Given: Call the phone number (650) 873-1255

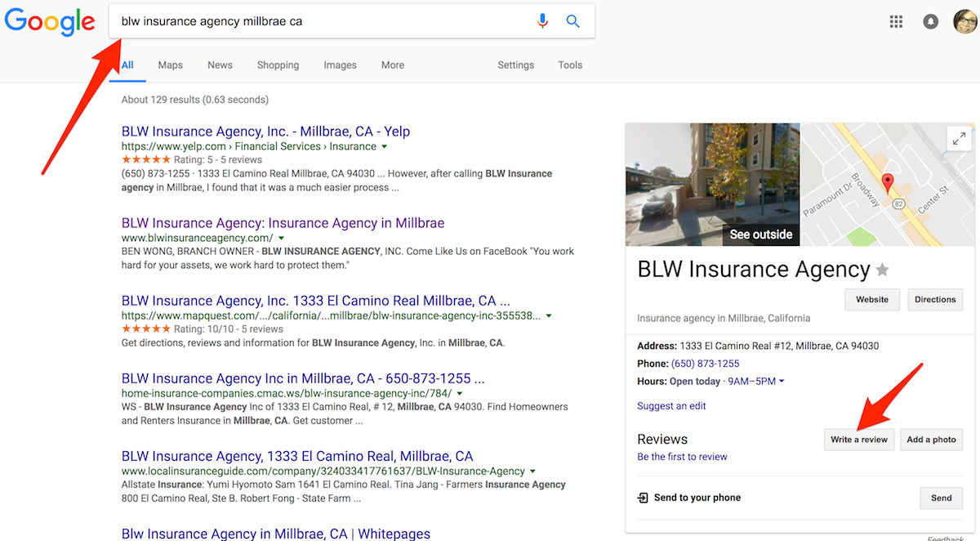Looking at the screenshot, I should [705, 364].
